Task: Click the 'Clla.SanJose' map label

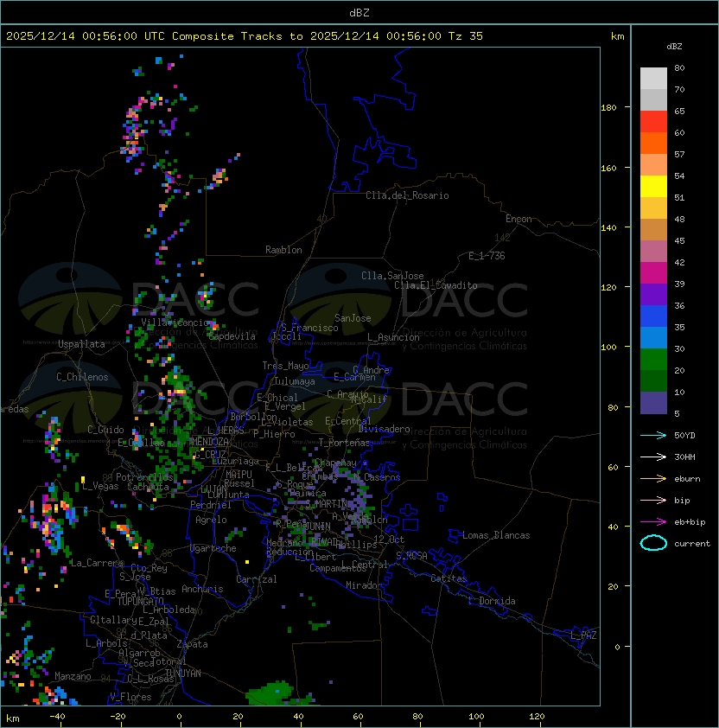Action: tap(392, 276)
